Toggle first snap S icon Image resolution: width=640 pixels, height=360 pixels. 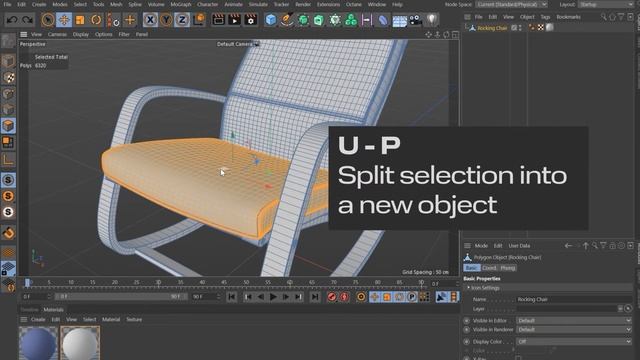(8, 180)
